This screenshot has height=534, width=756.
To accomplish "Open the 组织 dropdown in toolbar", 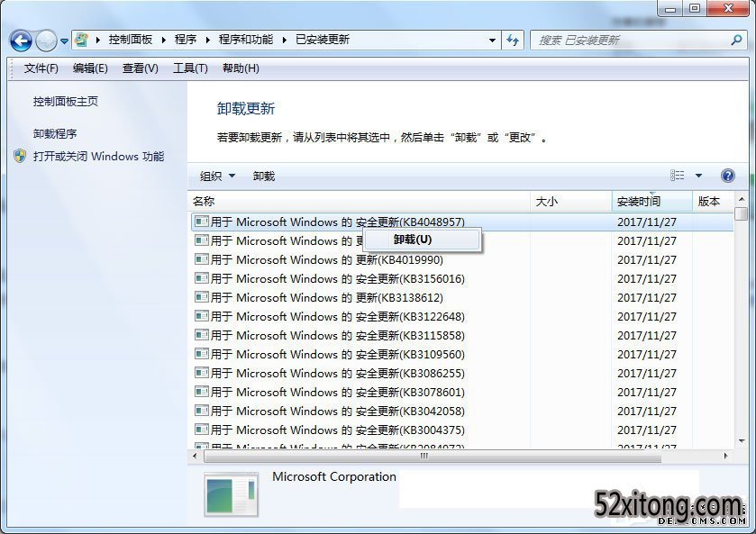I will 217,176.
